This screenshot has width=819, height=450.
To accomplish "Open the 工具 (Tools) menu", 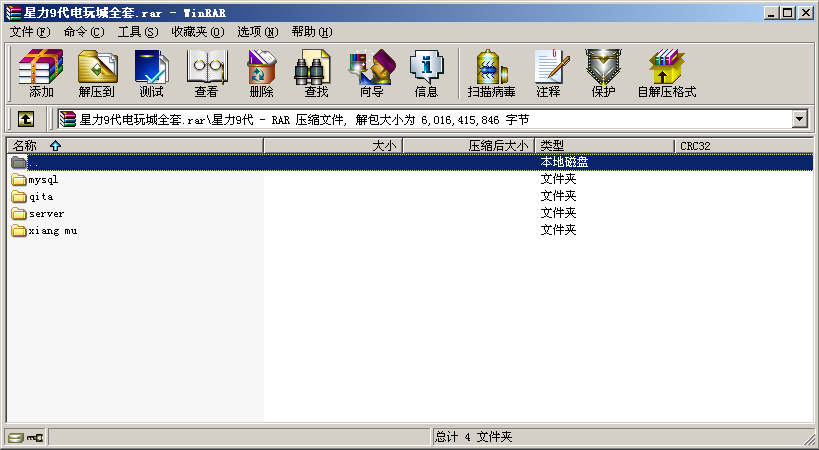I will (137, 32).
